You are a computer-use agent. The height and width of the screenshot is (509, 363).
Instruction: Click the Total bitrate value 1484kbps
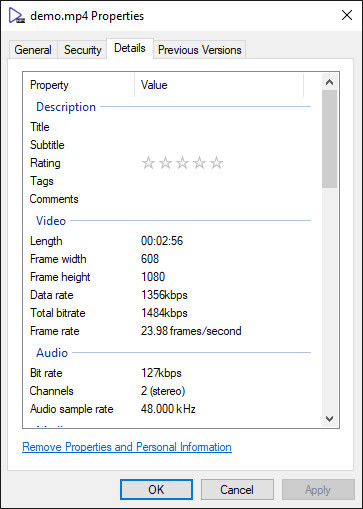(x=164, y=313)
